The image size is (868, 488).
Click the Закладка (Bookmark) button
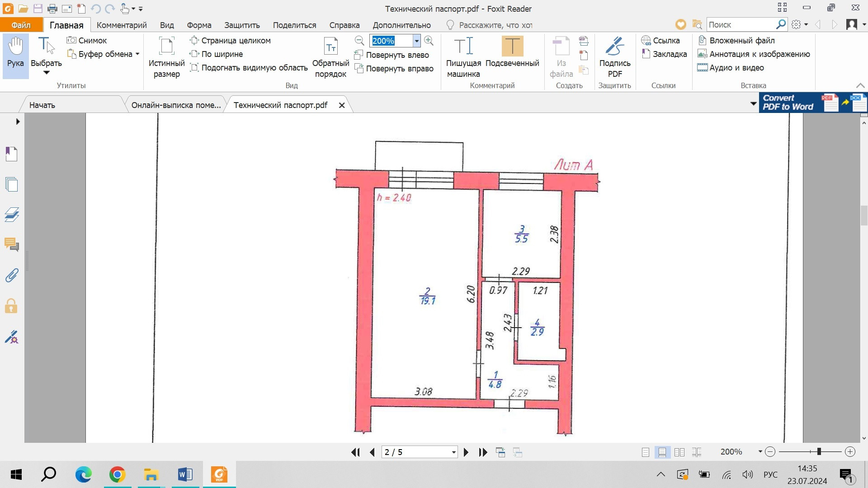[664, 54]
